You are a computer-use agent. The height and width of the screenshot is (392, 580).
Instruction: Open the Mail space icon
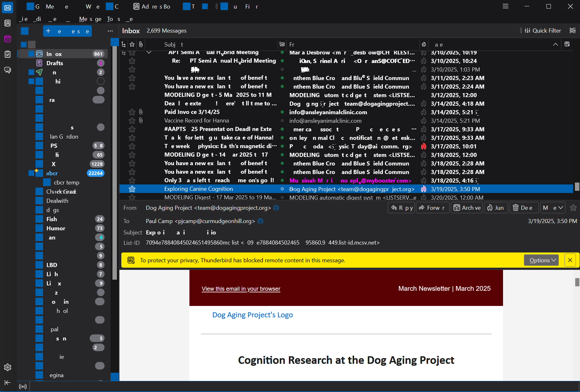click(x=8, y=8)
